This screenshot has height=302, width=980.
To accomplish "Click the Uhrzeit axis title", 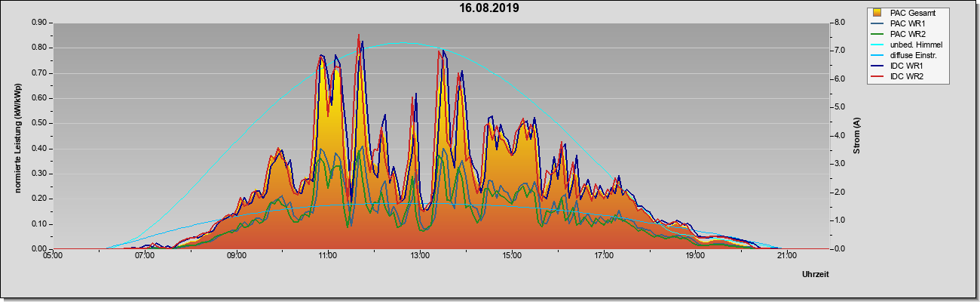I will pyautogui.click(x=816, y=275).
